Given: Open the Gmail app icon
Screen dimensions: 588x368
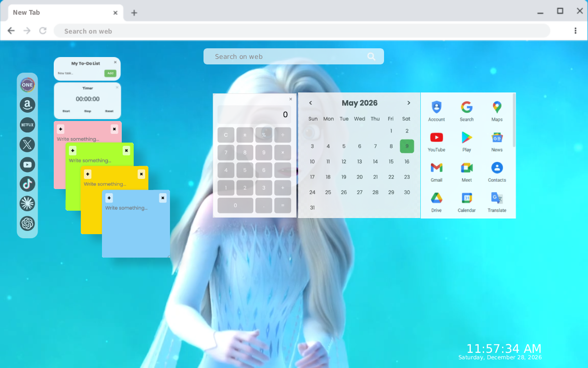Looking at the screenshot, I should [x=436, y=172].
